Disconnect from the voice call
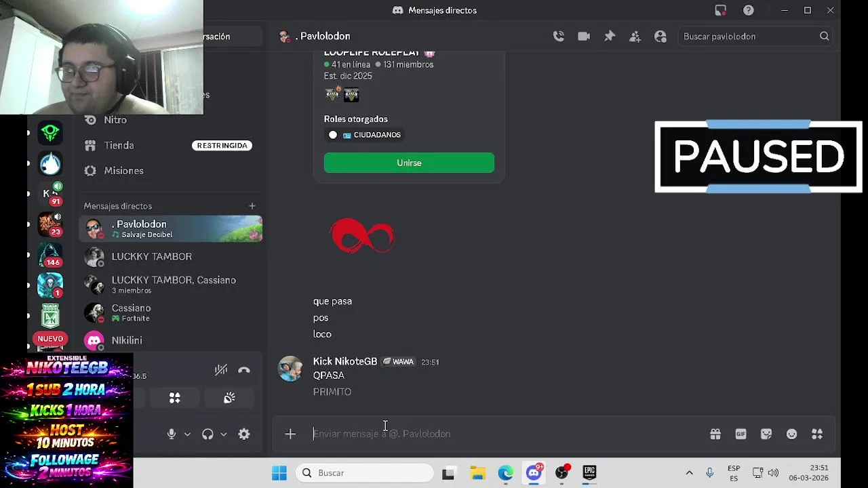Viewport: 868px width, 488px height. pos(244,370)
